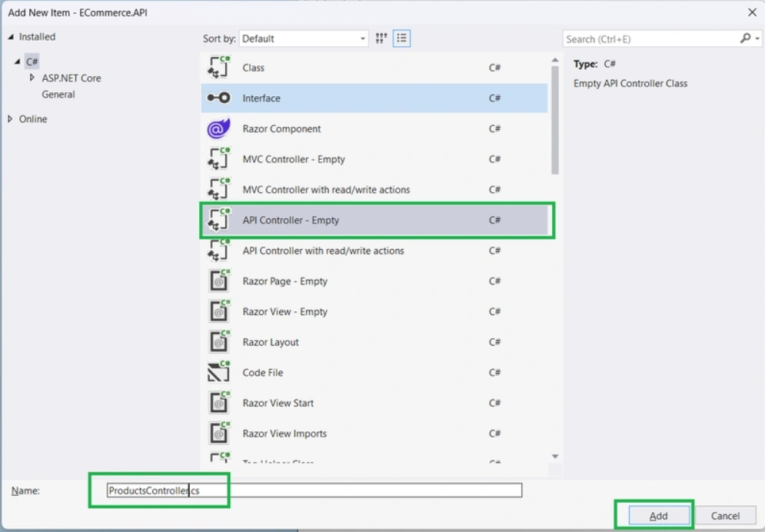
Task: Click the scrollbar up arrow
Action: 555,60
